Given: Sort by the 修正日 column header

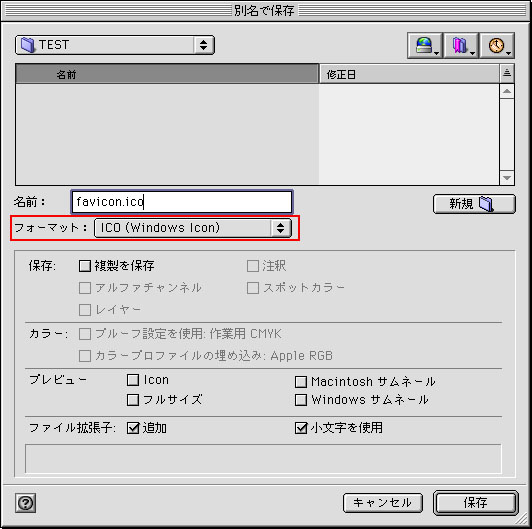Looking at the screenshot, I should coord(409,74).
